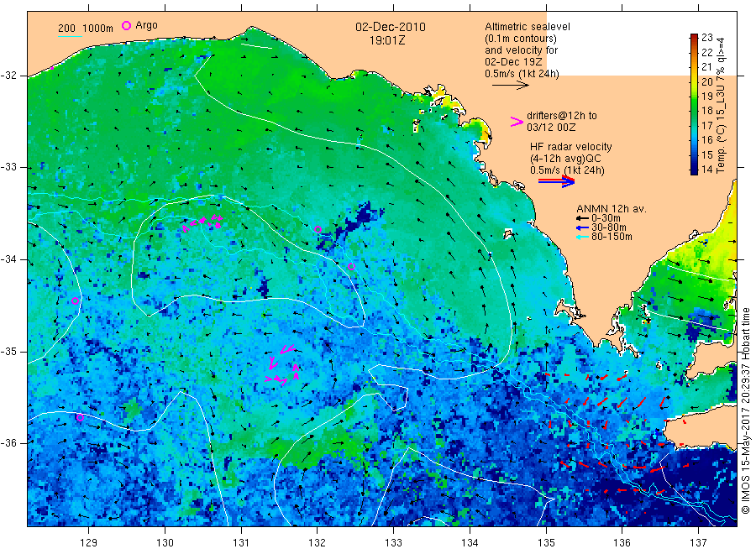This screenshot has width=756, height=554.
Task: Click the magenta drifter cluster near 35.2°S, 131.6°E
Action: click(x=283, y=365)
